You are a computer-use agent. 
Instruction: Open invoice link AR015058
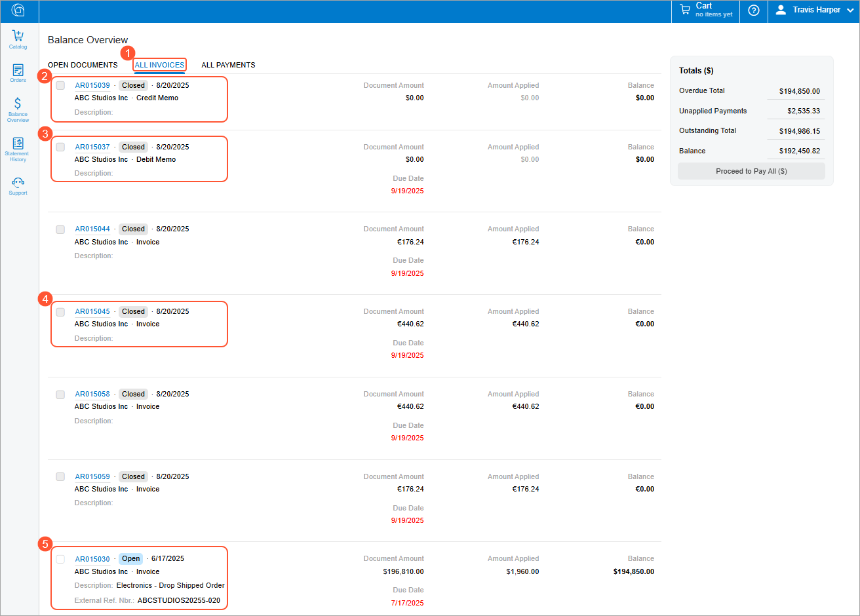[x=92, y=394]
